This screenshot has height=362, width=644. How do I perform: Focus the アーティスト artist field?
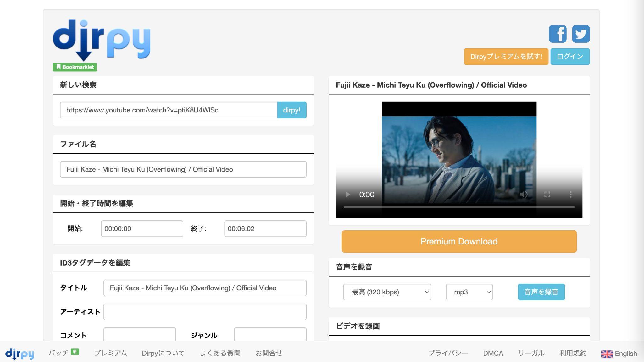click(205, 312)
